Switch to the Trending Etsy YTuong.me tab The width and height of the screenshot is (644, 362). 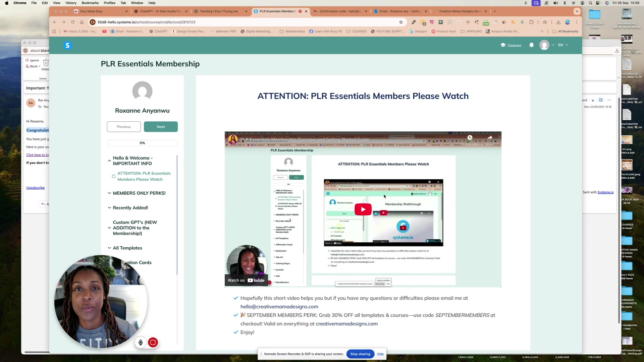(x=221, y=11)
